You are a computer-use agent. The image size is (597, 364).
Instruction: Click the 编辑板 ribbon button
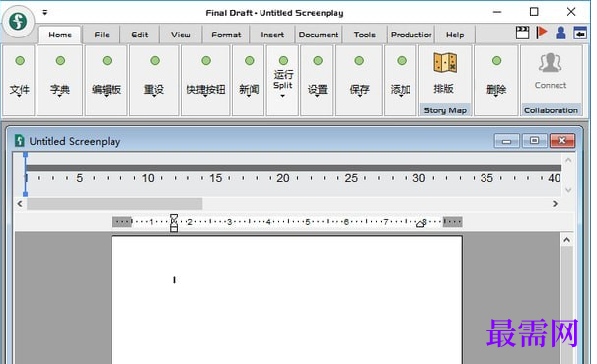[x=107, y=80]
